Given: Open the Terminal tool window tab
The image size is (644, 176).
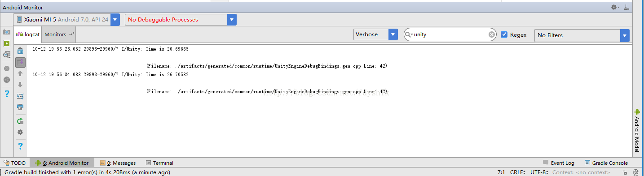Looking at the screenshot, I should pyautogui.click(x=159, y=163).
